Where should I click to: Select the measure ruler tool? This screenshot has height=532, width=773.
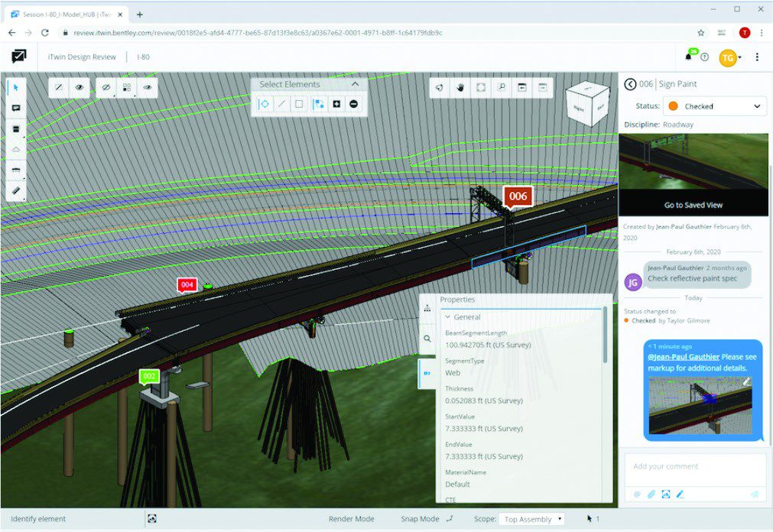point(16,190)
